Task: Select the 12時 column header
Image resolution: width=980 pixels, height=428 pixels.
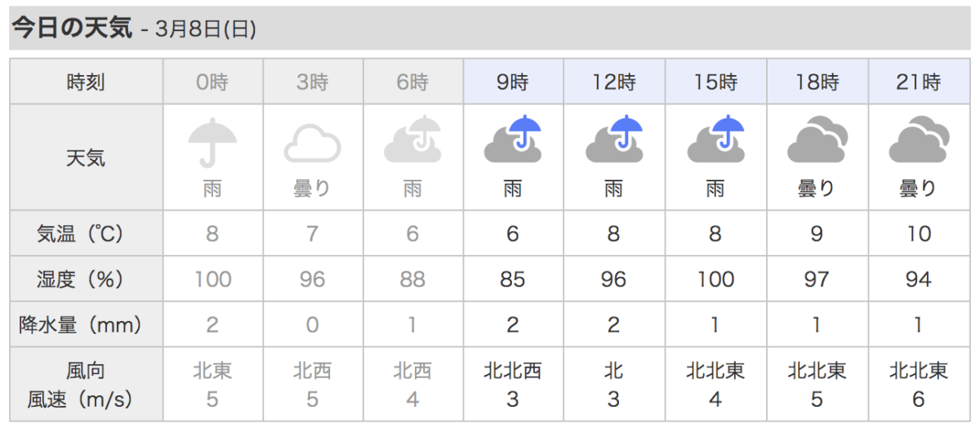Action: [613, 82]
